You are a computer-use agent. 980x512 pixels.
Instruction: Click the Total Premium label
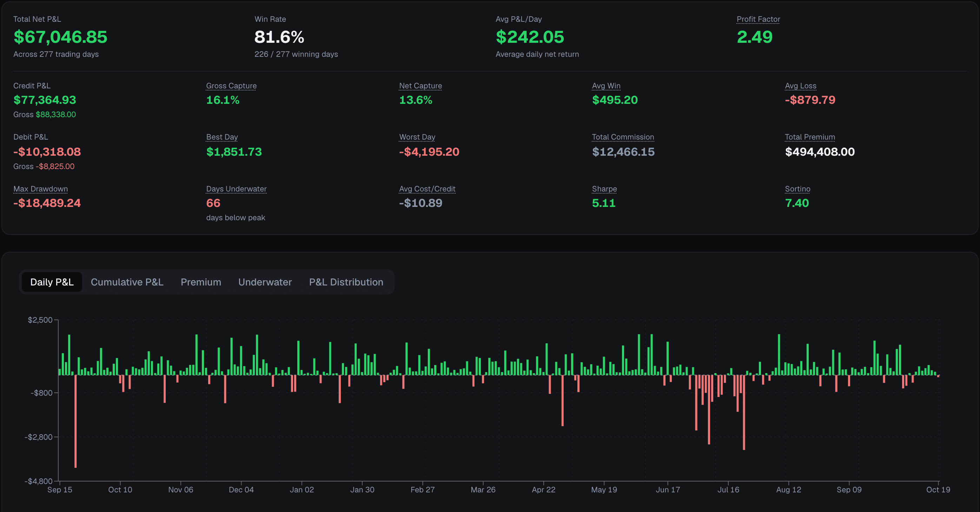pyautogui.click(x=810, y=137)
